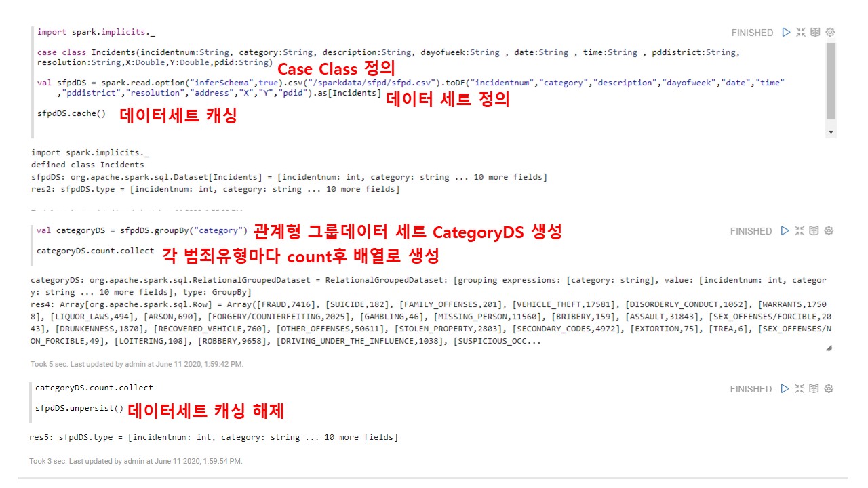
Task: Click output line 'defined class Incidents'
Action: [x=87, y=165]
